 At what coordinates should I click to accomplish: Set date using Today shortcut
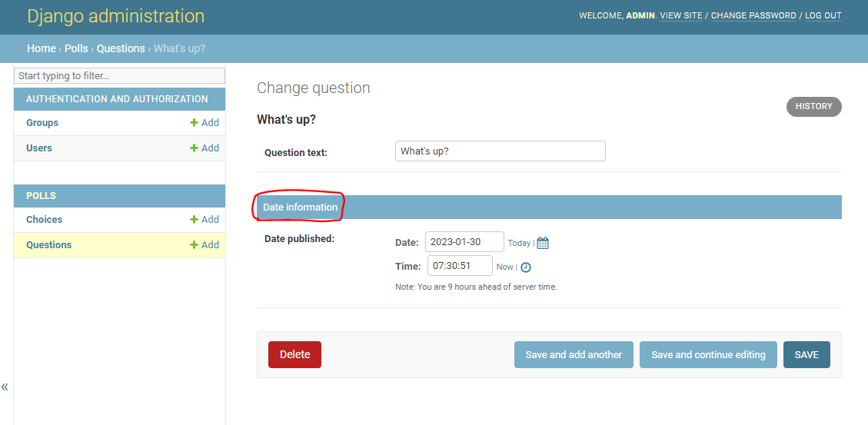tap(519, 243)
